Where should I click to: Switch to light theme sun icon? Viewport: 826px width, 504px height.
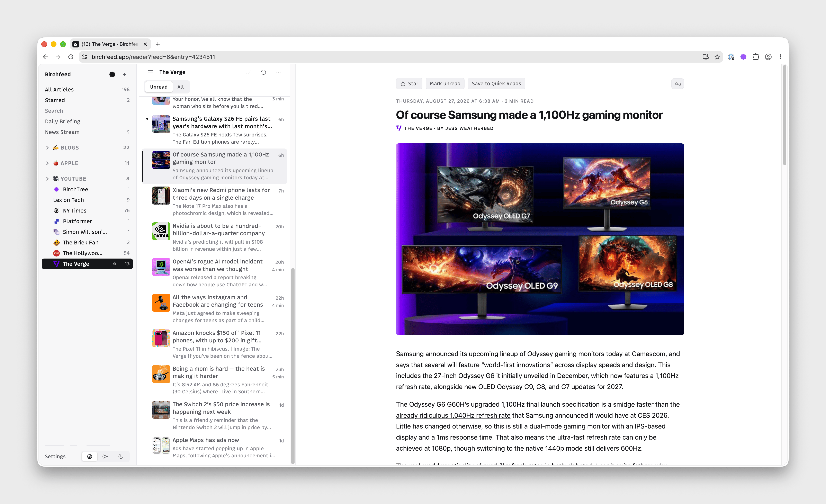[x=105, y=456]
